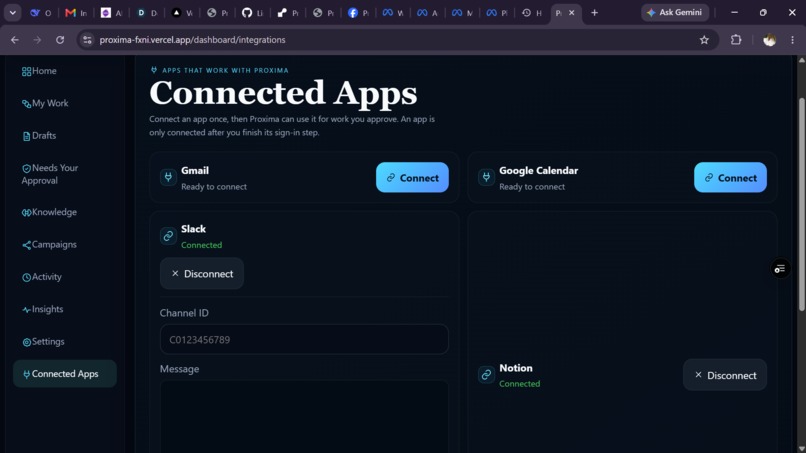Go back to previous page in browser
This screenshot has width=806, height=453.
[15, 40]
